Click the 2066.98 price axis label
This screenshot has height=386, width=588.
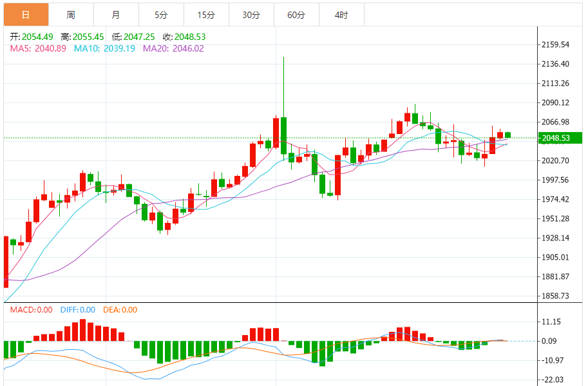tap(555, 122)
